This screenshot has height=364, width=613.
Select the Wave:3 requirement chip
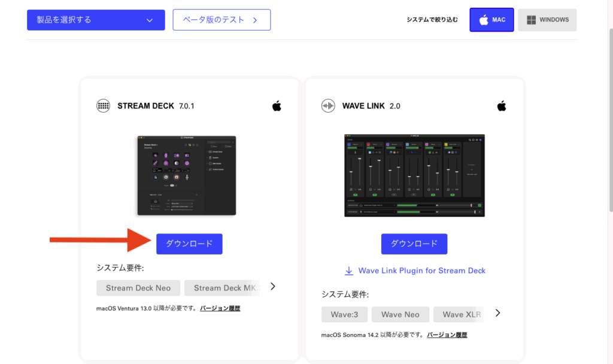point(344,314)
